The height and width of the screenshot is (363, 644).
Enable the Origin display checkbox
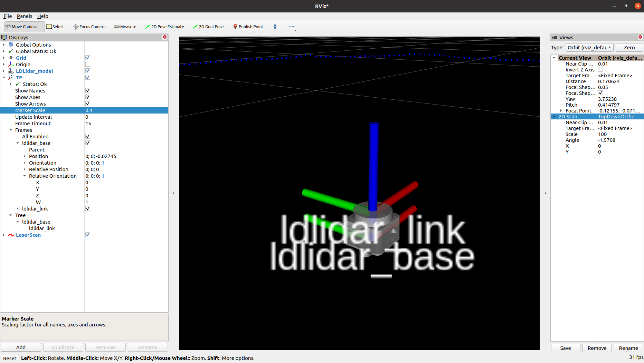point(88,65)
